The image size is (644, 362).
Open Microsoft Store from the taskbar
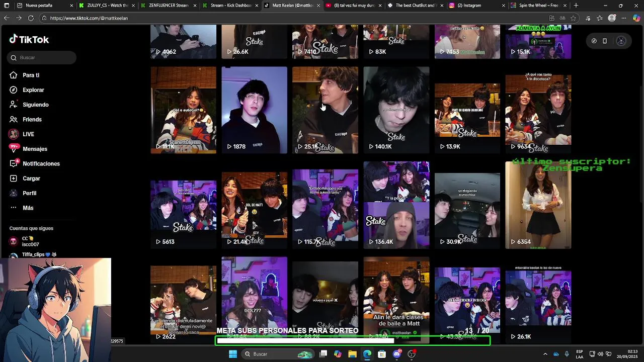pos(382,354)
